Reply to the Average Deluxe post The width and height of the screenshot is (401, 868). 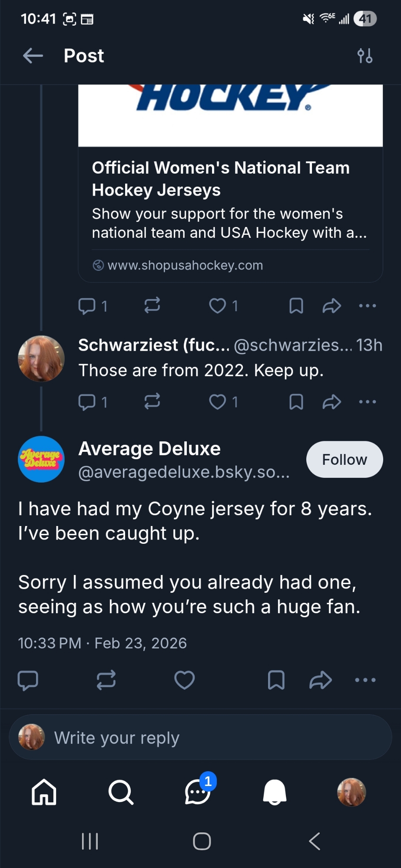tap(28, 680)
